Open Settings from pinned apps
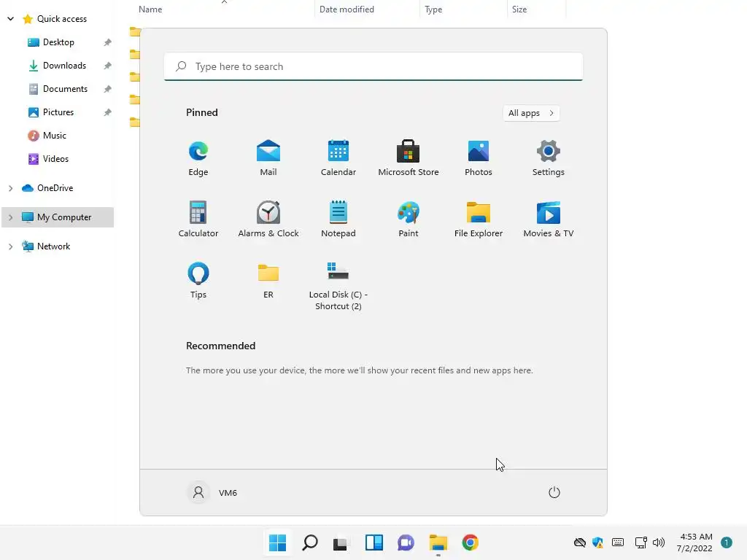 pyautogui.click(x=549, y=158)
